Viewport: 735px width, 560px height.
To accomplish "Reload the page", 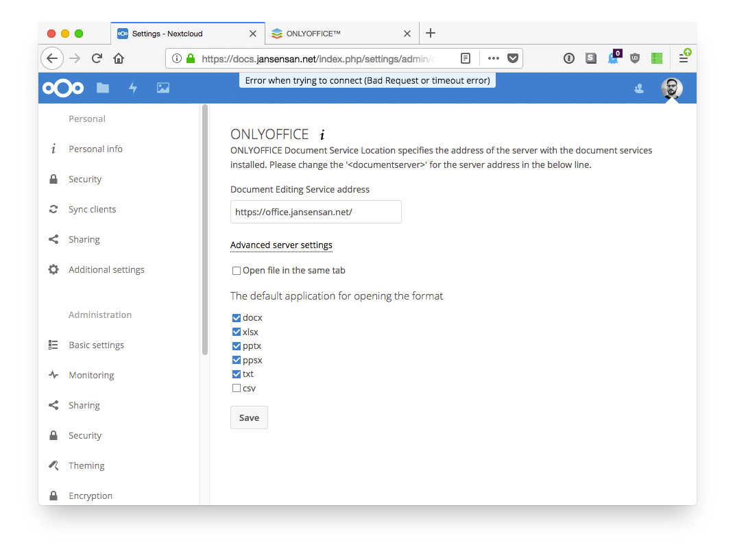I will coord(97,58).
